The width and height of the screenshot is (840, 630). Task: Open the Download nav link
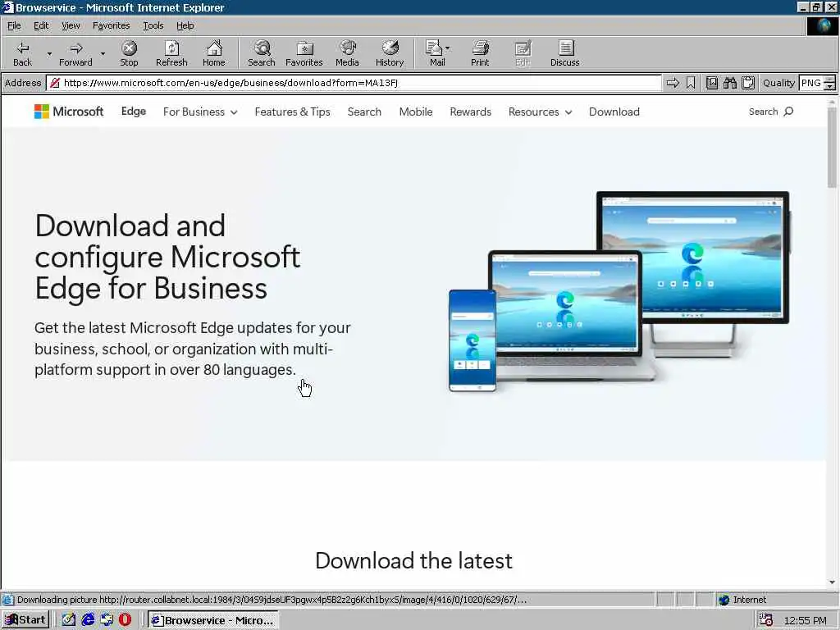[614, 112]
